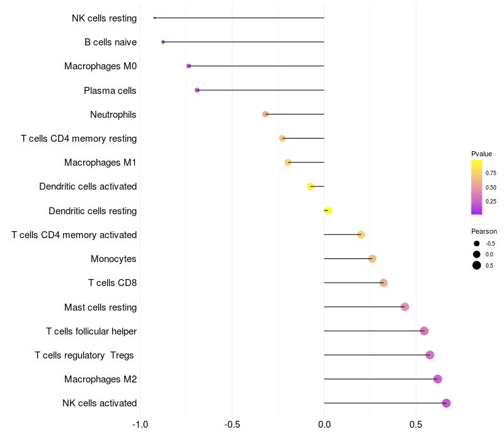Viewport: 504px width, 441px height.
Task: Click the Pvalue legend title
Action: (x=481, y=154)
